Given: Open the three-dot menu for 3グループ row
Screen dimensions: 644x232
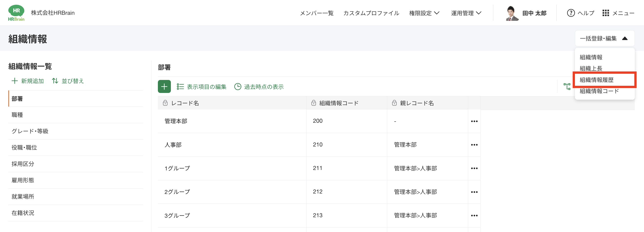Looking at the screenshot, I should pos(474,215).
